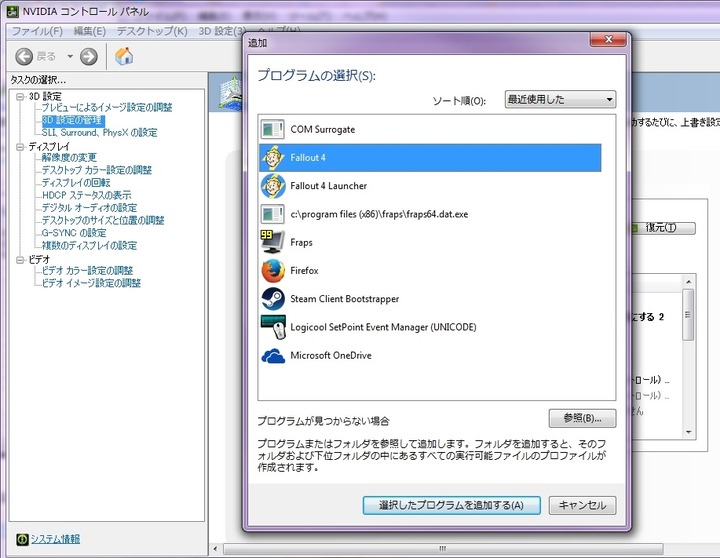The height and width of the screenshot is (558, 720).
Task: Select Logicool SetPoint Event Manager (UNICODE) entry
Action: [x=383, y=327]
